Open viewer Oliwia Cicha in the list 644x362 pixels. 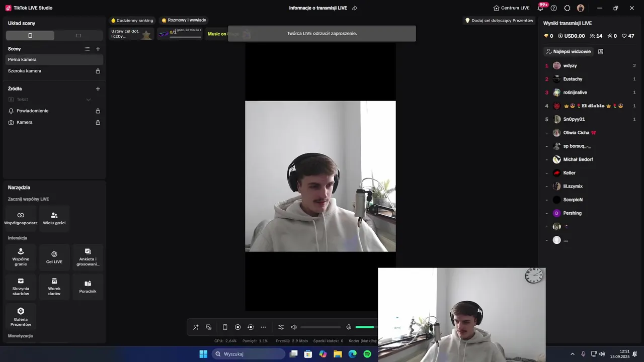(x=591, y=133)
